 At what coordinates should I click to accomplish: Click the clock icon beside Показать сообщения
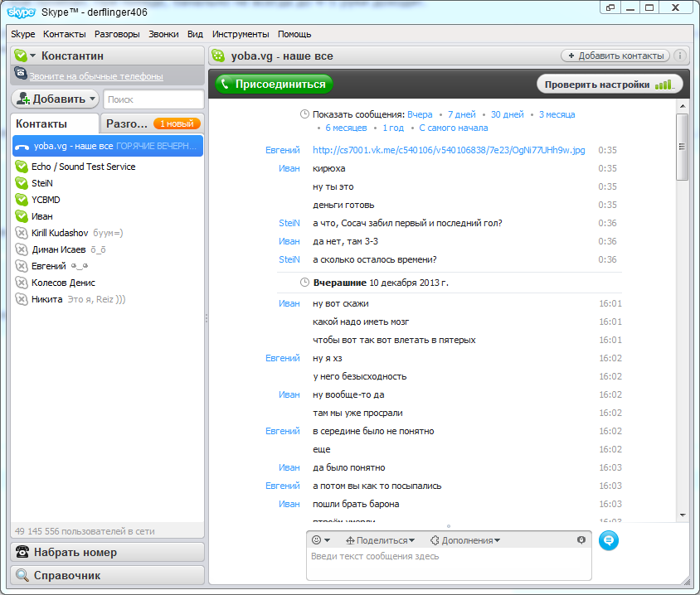pyautogui.click(x=304, y=114)
